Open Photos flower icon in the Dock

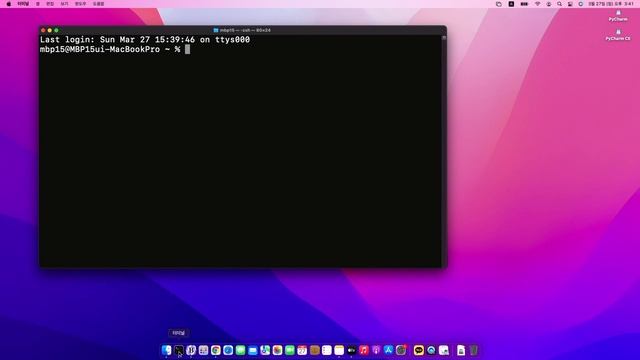tap(278, 350)
